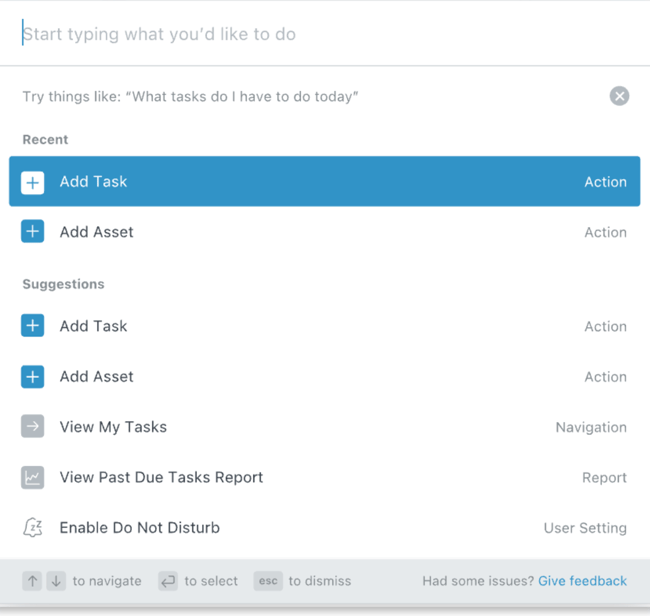Click the plus icon beside suggested Add Asset
This screenshot has height=616, width=650.
32,377
